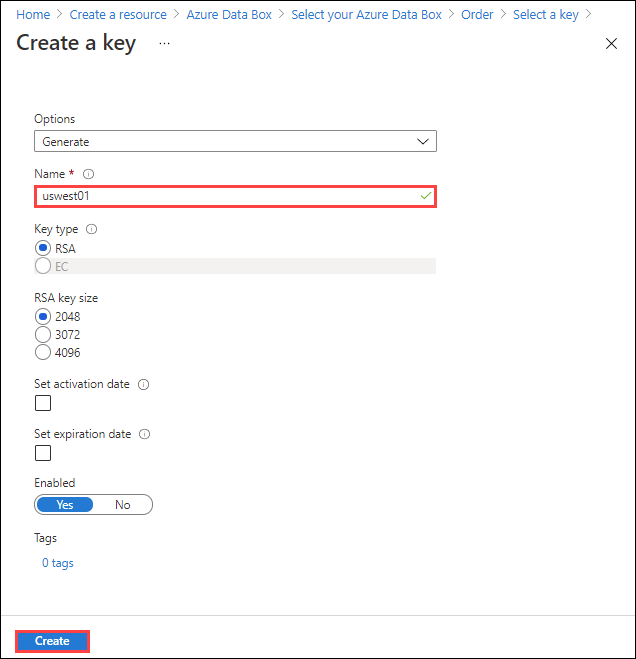
Task: Check the Set activation date checkbox
Action: tap(43, 403)
